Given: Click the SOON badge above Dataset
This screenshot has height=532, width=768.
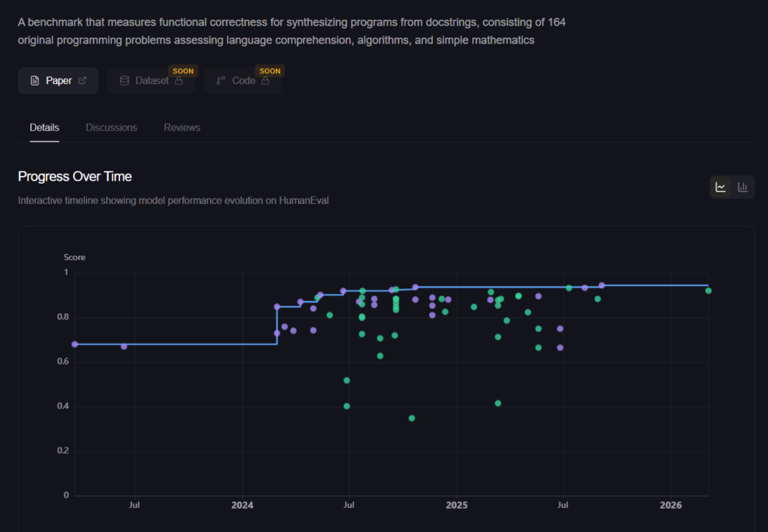Looking at the screenshot, I should coord(183,71).
